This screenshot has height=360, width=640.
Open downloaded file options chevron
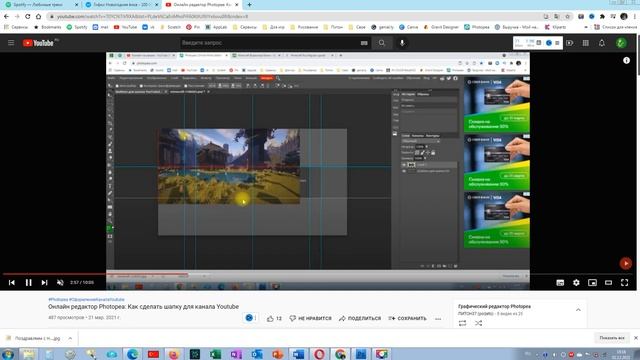coord(70,338)
